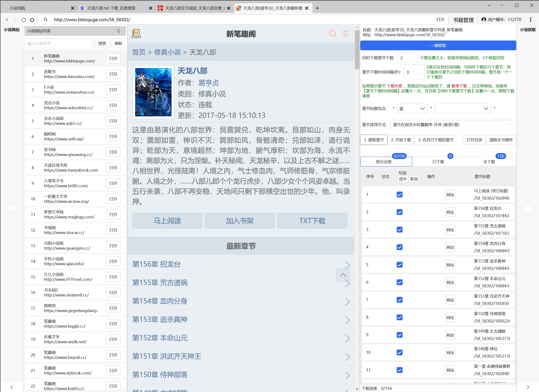Click the webpage vertical scrollbar thumb
Image resolution: width=539 pixels, height=392 pixels.
click(357, 49)
